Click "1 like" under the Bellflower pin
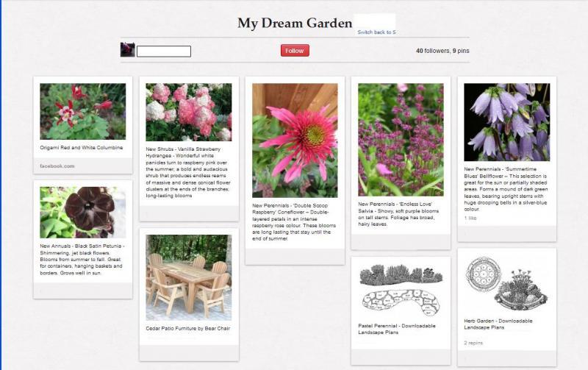 click(x=472, y=218)
